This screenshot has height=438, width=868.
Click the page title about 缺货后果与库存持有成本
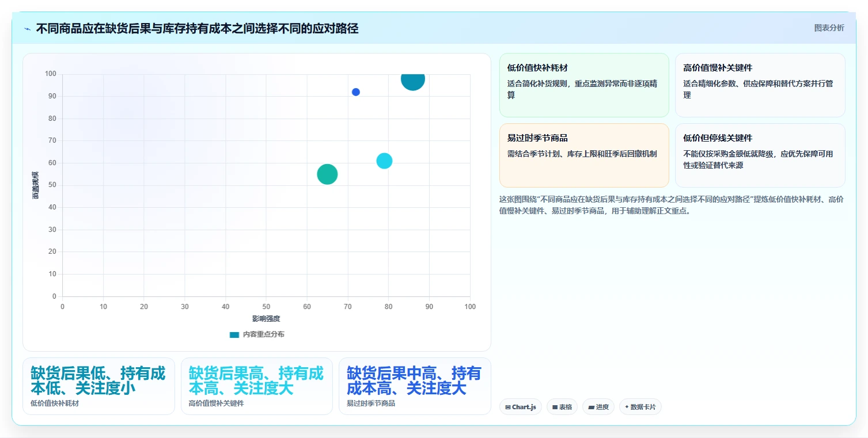(197, 28)
